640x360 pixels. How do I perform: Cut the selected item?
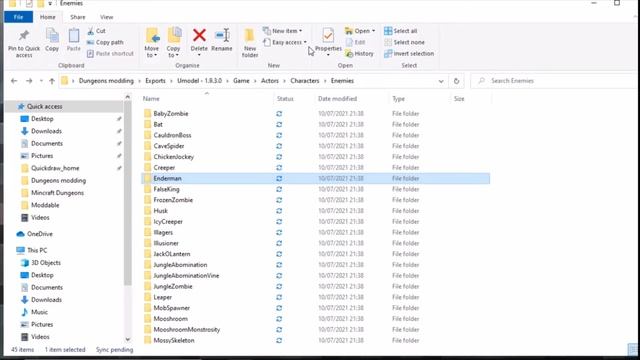[x=96, y=31]
